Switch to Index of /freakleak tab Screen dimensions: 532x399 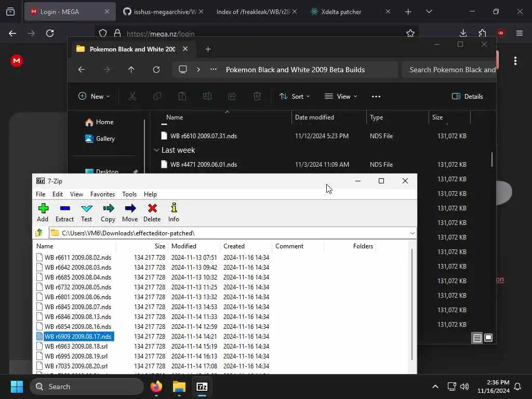coord(257,12)
